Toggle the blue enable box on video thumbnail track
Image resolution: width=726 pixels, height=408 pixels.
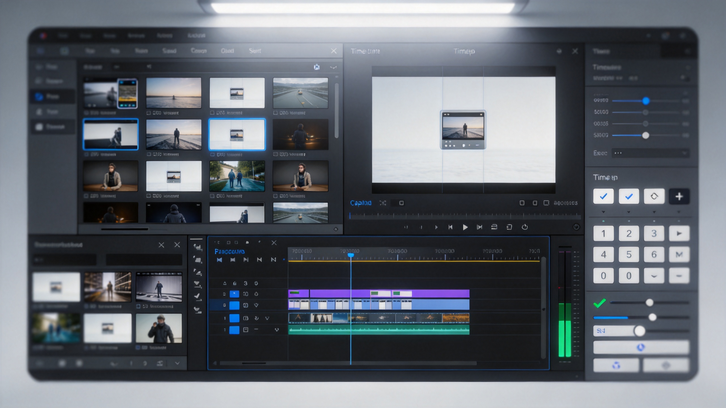click(x=235, y=318)
